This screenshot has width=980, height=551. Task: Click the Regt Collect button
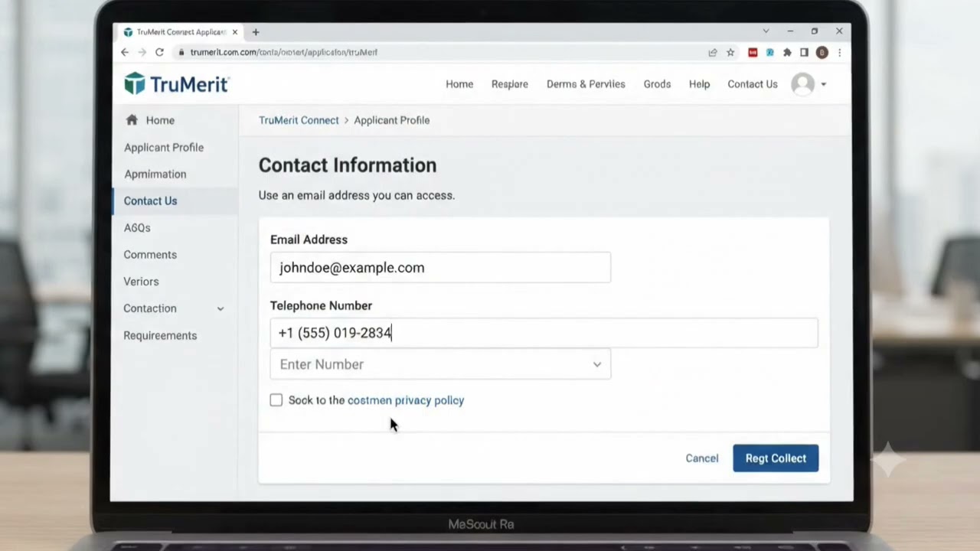(x=776, y=458)
